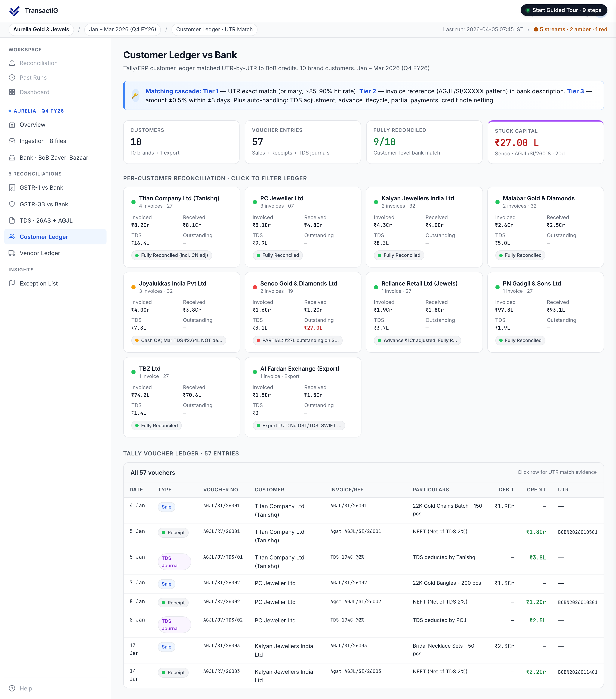Image resolution: width=616 pixels, height=699 pixels.
Task: Click the Ingestion inbox icon
Action: [x=12, y=141]
